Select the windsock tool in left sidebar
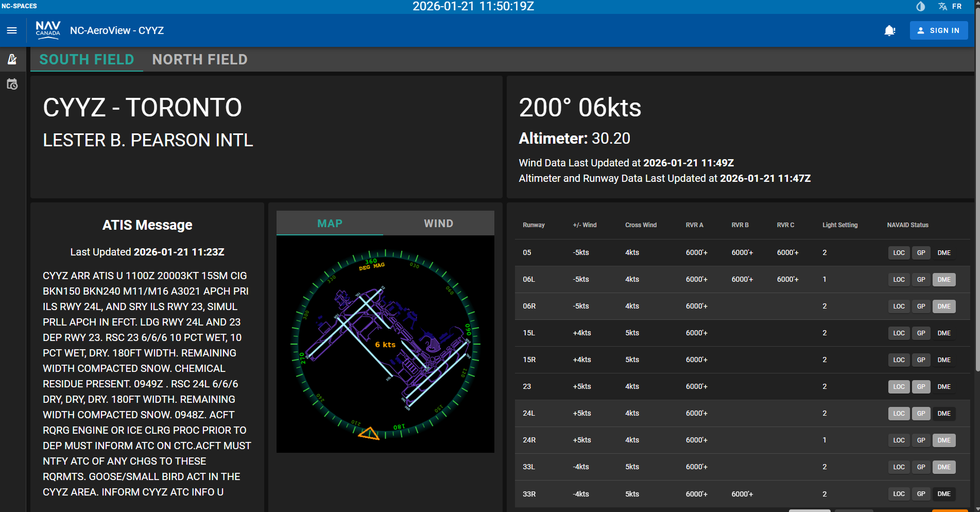 point(12,59)
